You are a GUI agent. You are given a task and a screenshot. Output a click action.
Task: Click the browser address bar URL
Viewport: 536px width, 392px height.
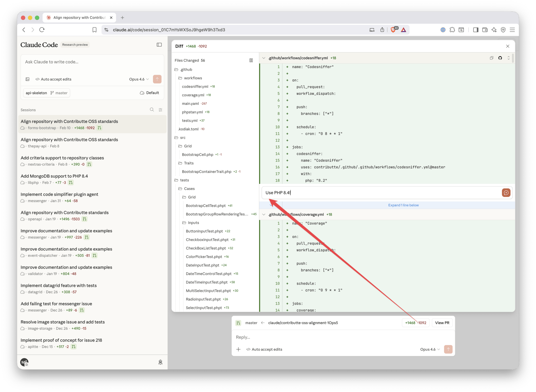tap(169, 30)
